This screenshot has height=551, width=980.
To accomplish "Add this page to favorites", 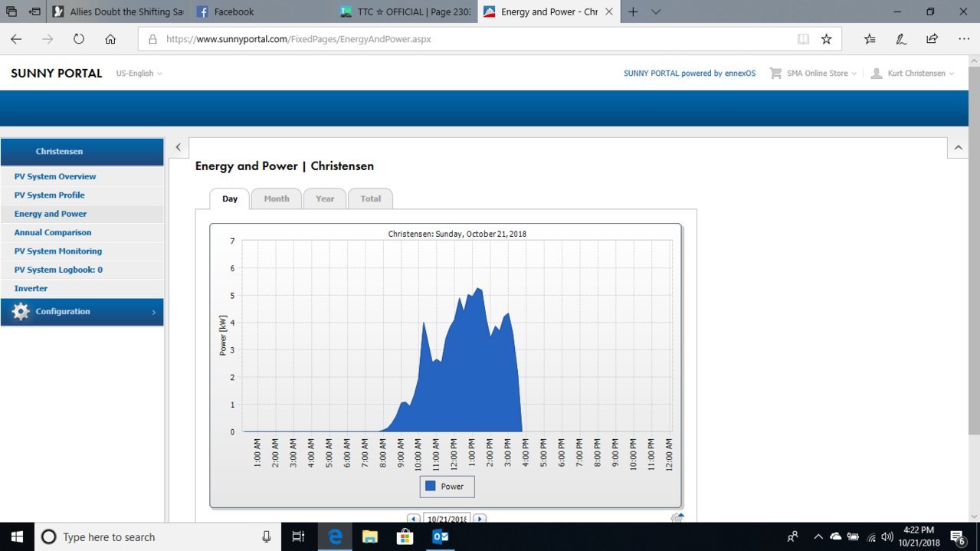I will (826, 39).
